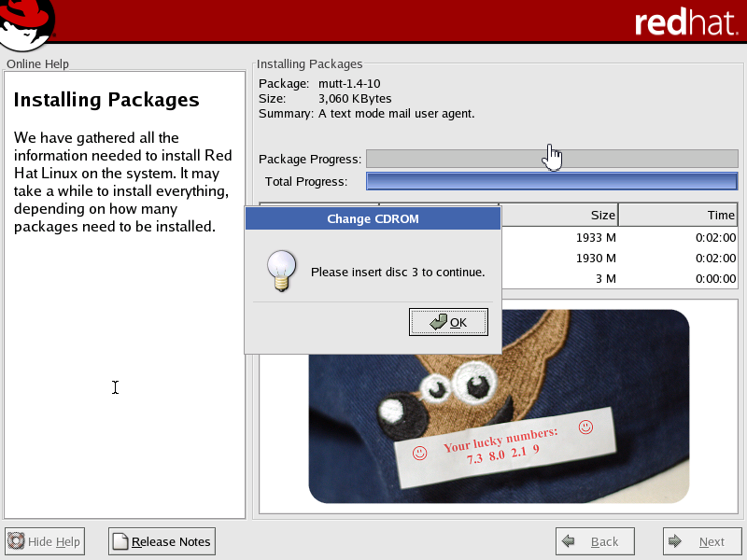Click the Change CDROM dialog title bar
This screenshot has width=747, height=560.
click(x=373, y=218)
